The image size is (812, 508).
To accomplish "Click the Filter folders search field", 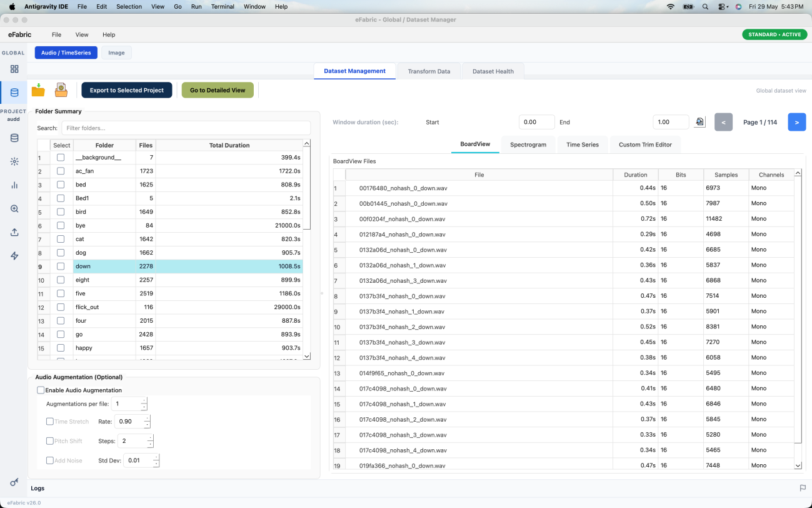I will point(186,128).
